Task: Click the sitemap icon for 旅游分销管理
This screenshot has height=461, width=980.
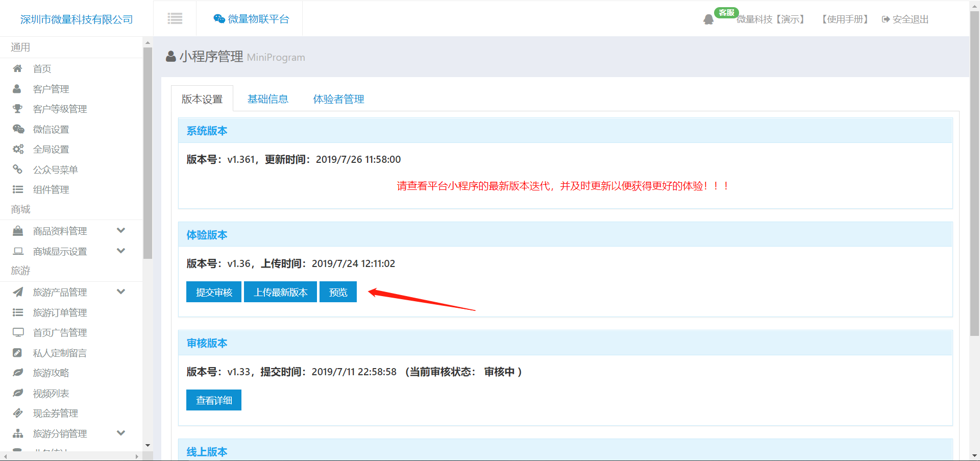Action: click(18, 433)
